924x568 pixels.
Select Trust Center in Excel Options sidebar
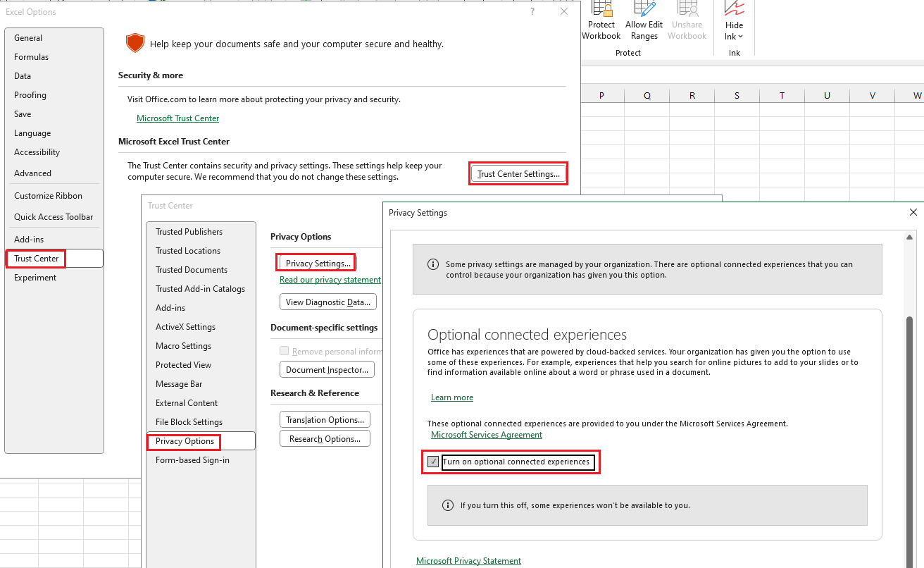(x=54, y=259)
